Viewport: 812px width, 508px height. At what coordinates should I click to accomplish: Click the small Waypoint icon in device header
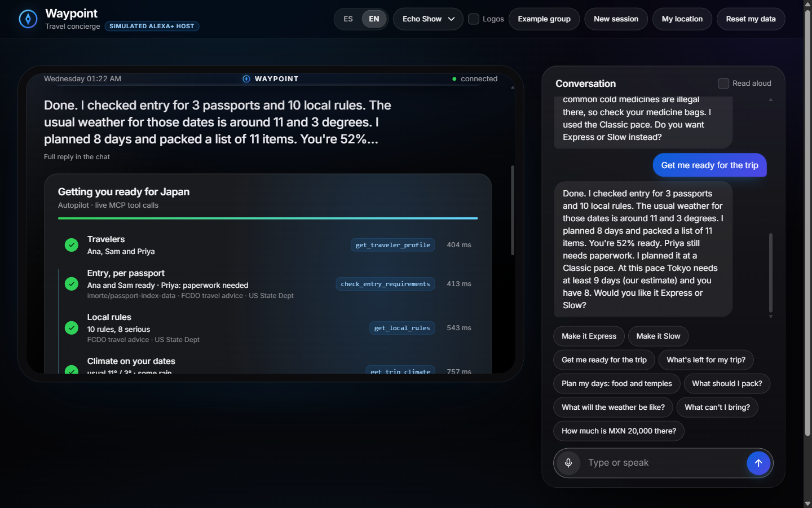[246, 79]
